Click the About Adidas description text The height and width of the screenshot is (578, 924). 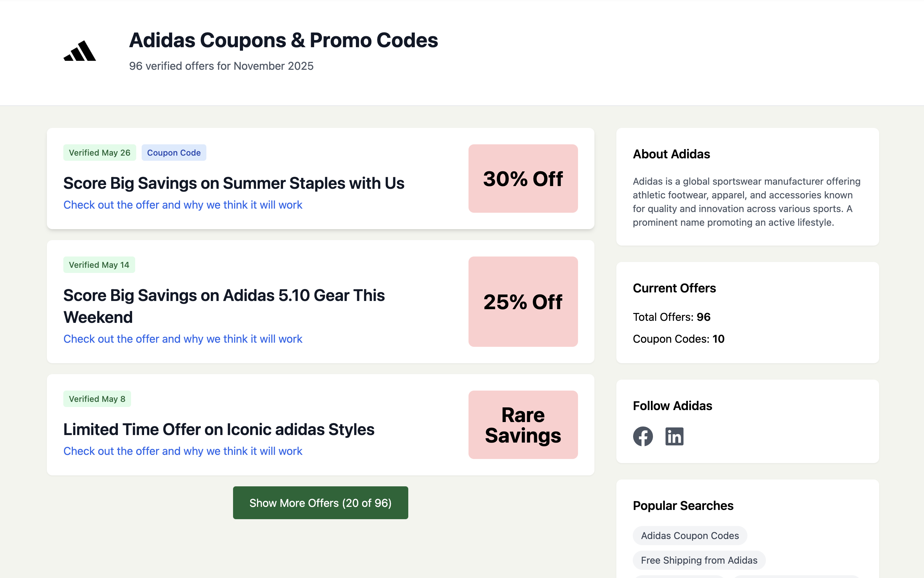pos(746,201)
